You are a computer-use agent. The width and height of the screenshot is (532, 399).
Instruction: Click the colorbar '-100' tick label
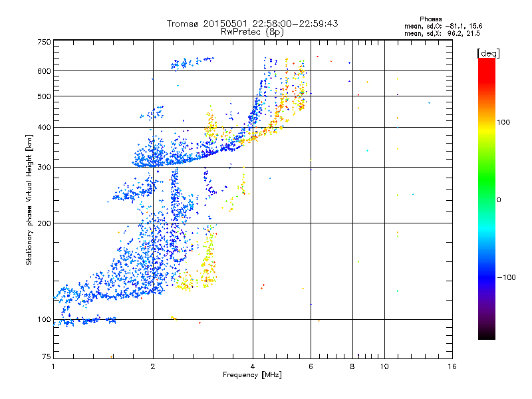click(506, 277)
